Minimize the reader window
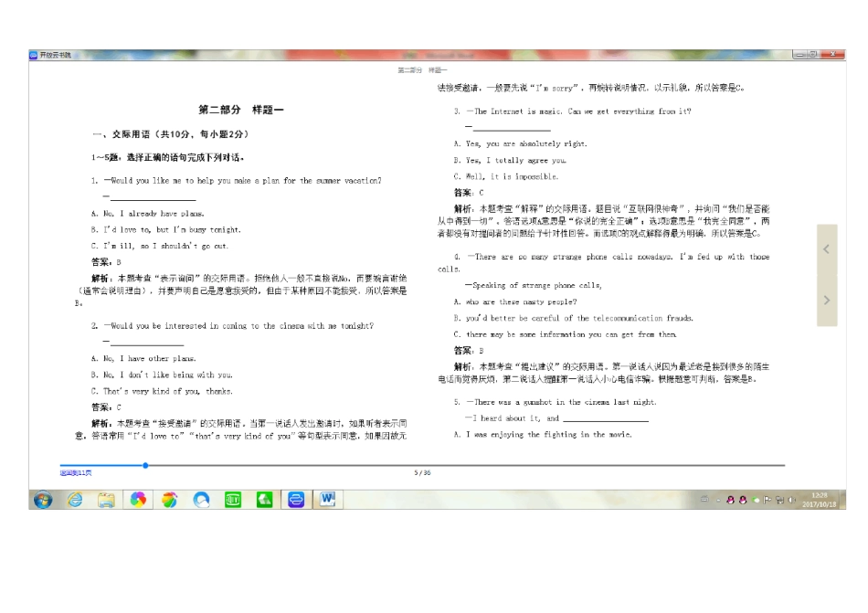The width and height of the screenshot is (868, 613). tap(799, 54)
